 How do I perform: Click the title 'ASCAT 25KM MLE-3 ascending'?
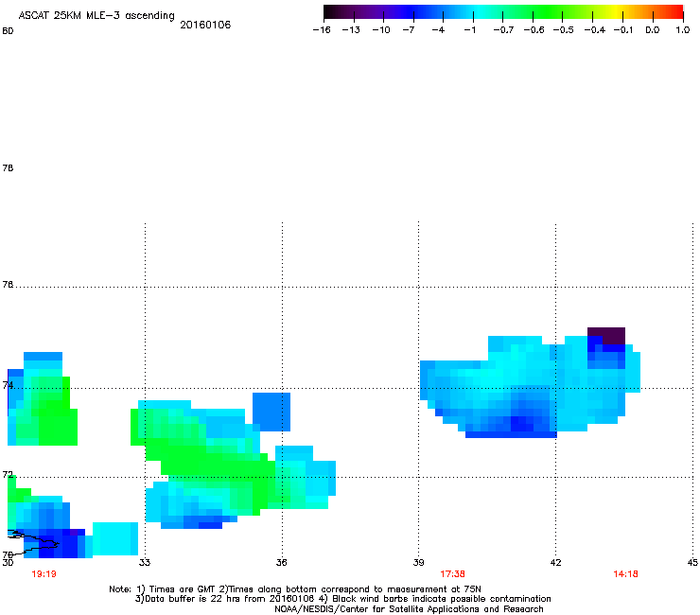96,16
